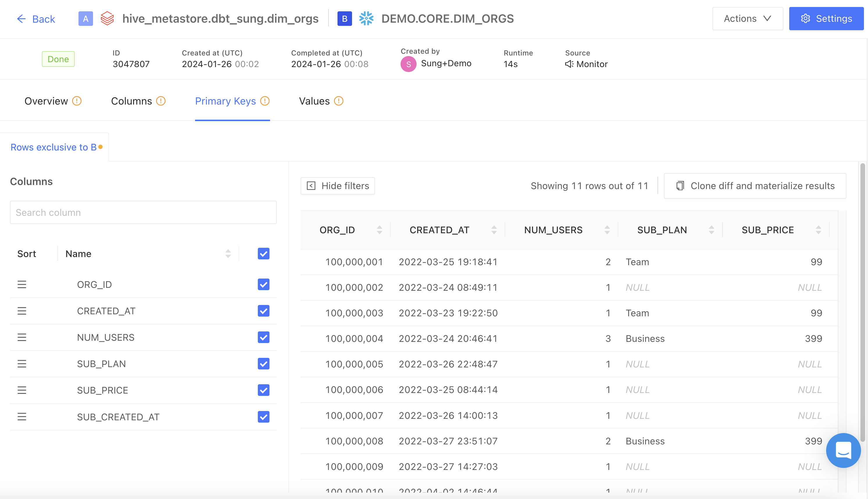This screenshot has height=499, width=868.
Task: Select cell 2022-03-24 20:46:41
Action: pyautogui.click(x=448, y=339)
